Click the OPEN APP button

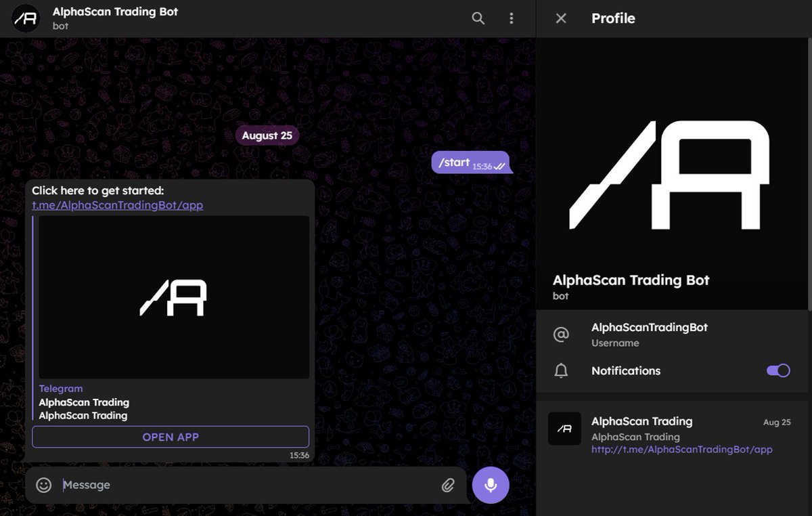pos(171,437)
